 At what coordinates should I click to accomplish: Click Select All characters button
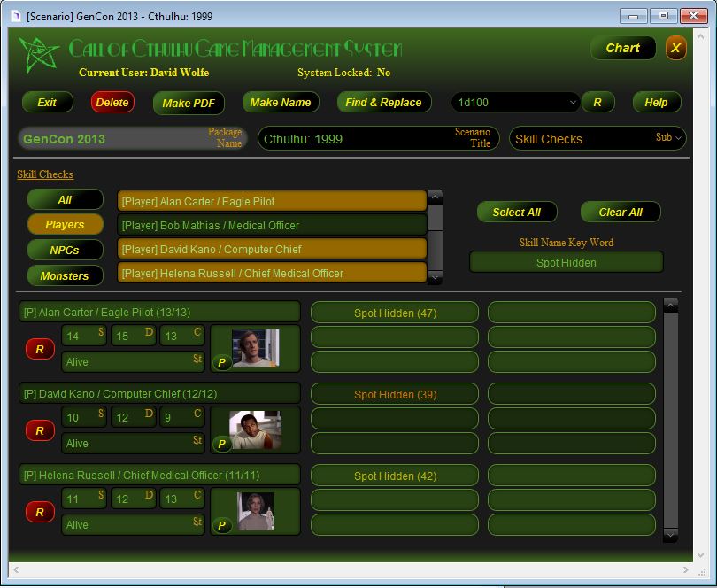pyautogui.click(x=517, y=212)
